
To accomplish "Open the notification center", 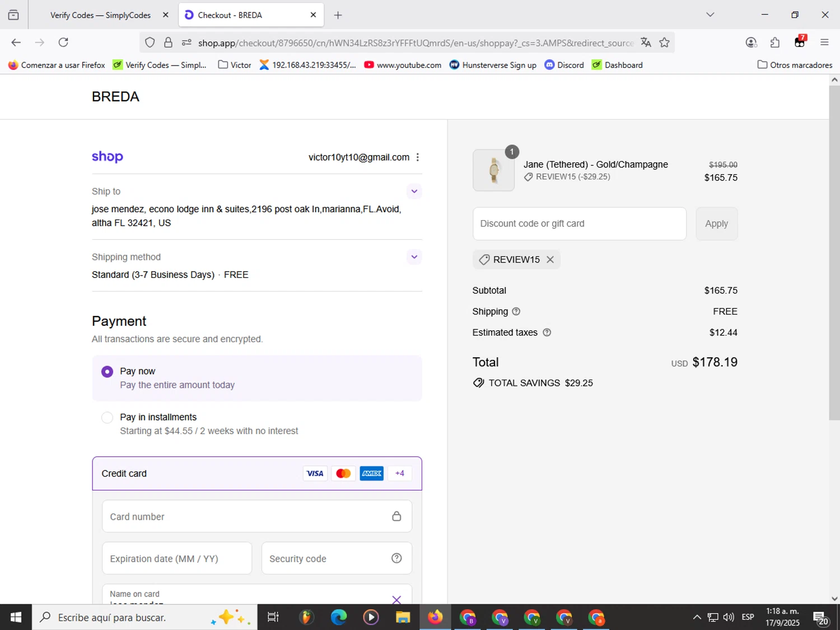I will (822, 618).
